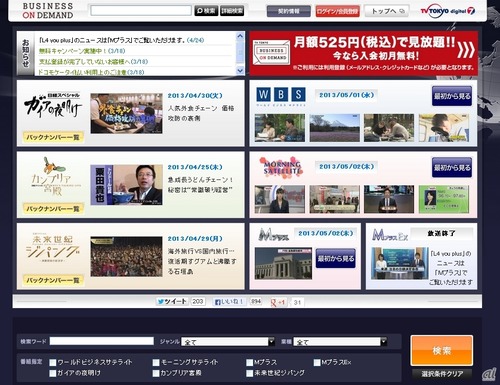Open 未来世紀ジパング バックナンバー一覧
The width and height of the screenshot is (500, 385).
tap(53, 280)
